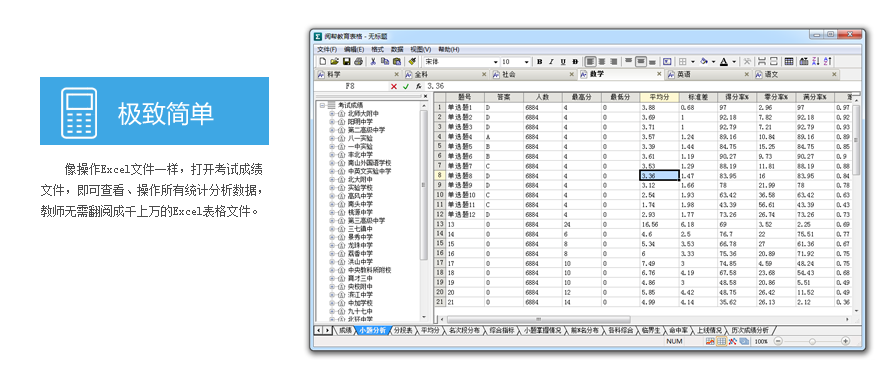Expand the 阳明中学 tree node
The width and height of the screenshot is (884, 378).
click(332, 122)
